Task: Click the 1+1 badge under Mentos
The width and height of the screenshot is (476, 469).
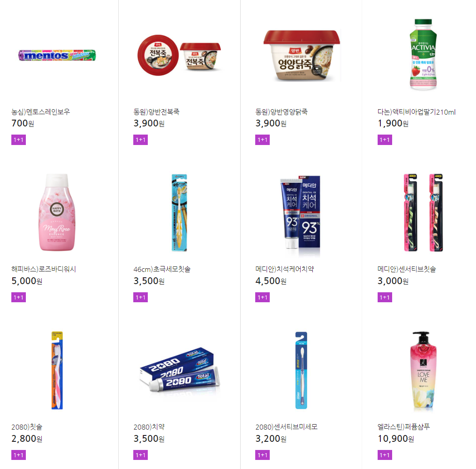Action: [x=19, y=140]
